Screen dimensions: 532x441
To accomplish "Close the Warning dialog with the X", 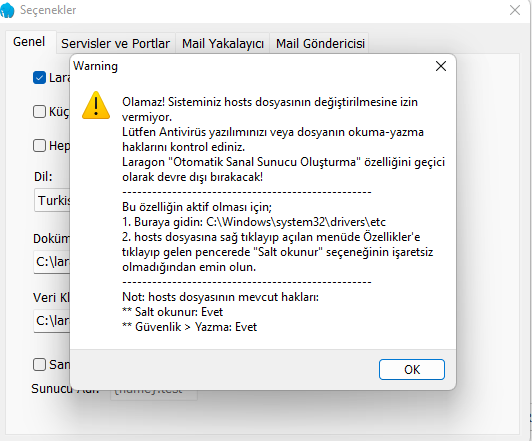I will (x=441, y=66).
